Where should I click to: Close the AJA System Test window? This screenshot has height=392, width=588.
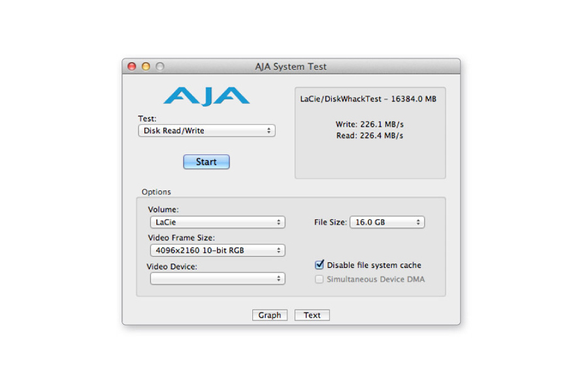[131, 67]
